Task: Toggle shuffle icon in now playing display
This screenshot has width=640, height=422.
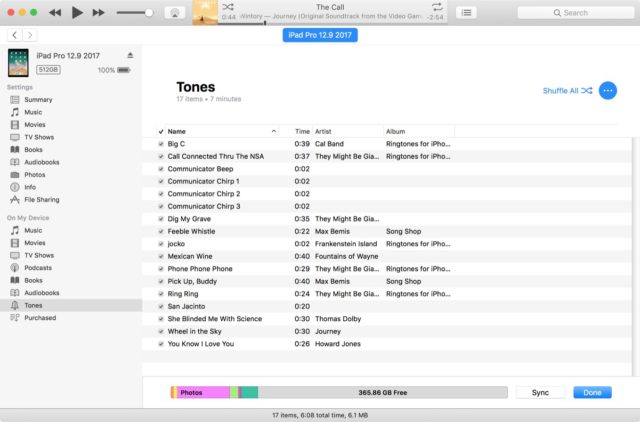Action: point(228,7)
